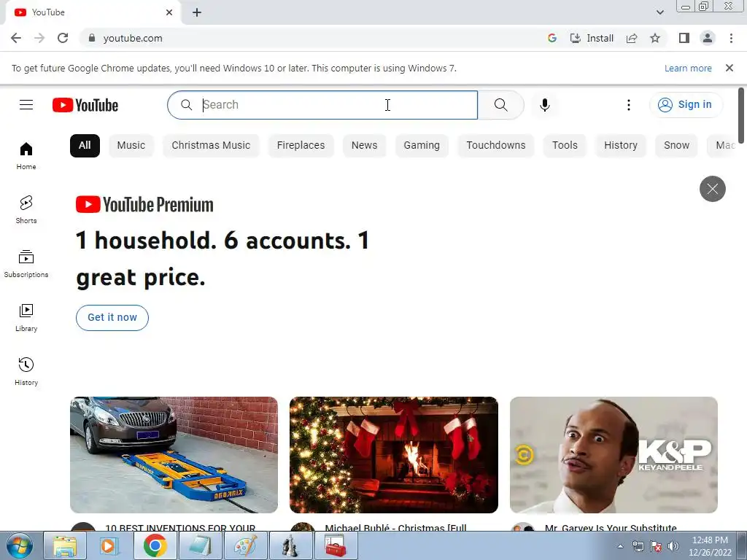Dismiss the Chrome update infobar
The height and width of the screenshot is (560, 747).
729,68
